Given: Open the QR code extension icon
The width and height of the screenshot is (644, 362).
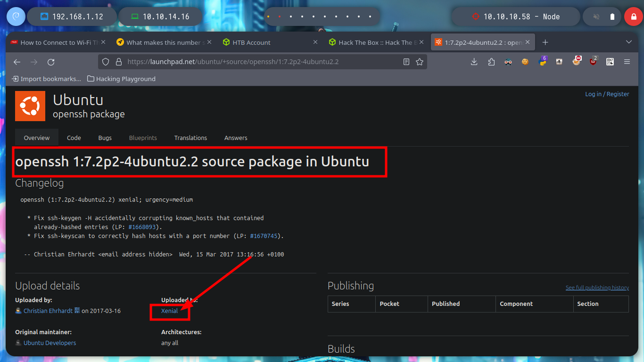Looking at the screenshot, I should click(x=610, y=62).
